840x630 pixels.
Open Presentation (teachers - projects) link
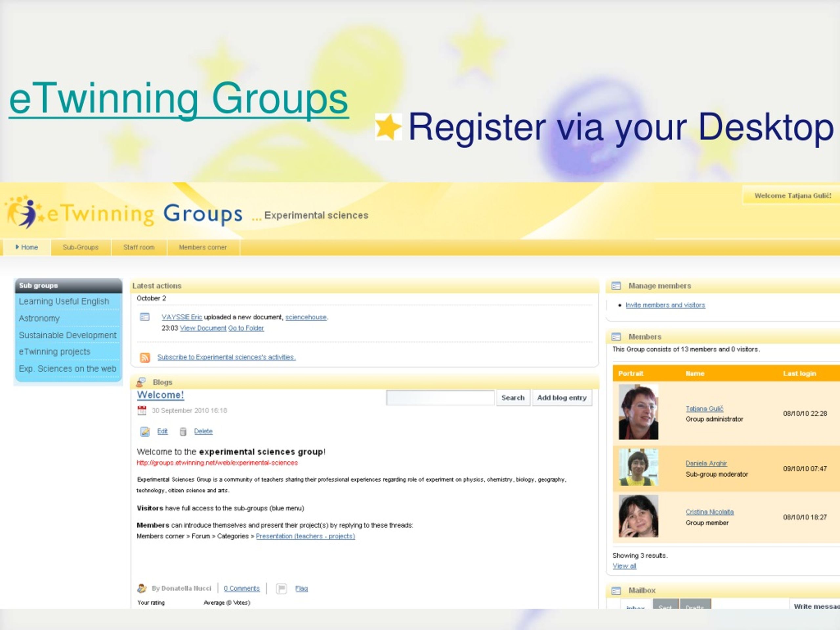305,536
